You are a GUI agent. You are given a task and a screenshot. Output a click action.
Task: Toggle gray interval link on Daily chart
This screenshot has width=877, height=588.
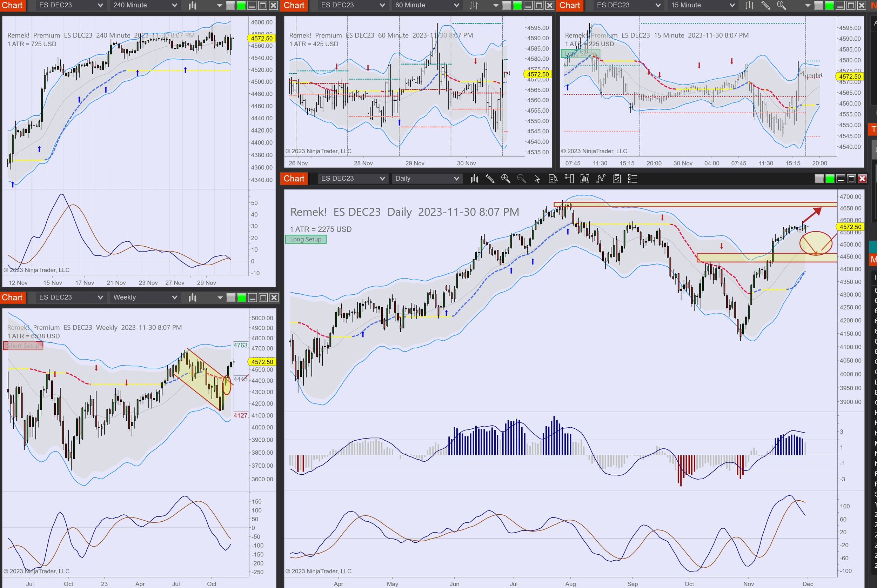819,179
